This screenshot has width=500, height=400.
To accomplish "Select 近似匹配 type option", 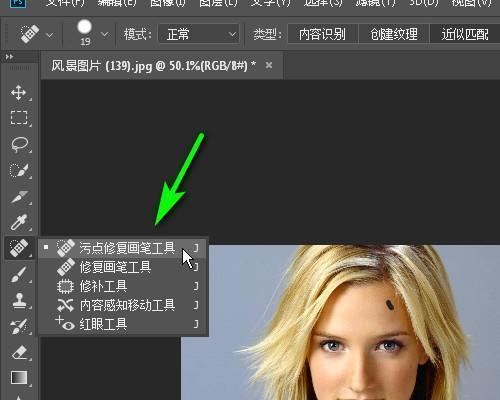I will tap(465, 34).
